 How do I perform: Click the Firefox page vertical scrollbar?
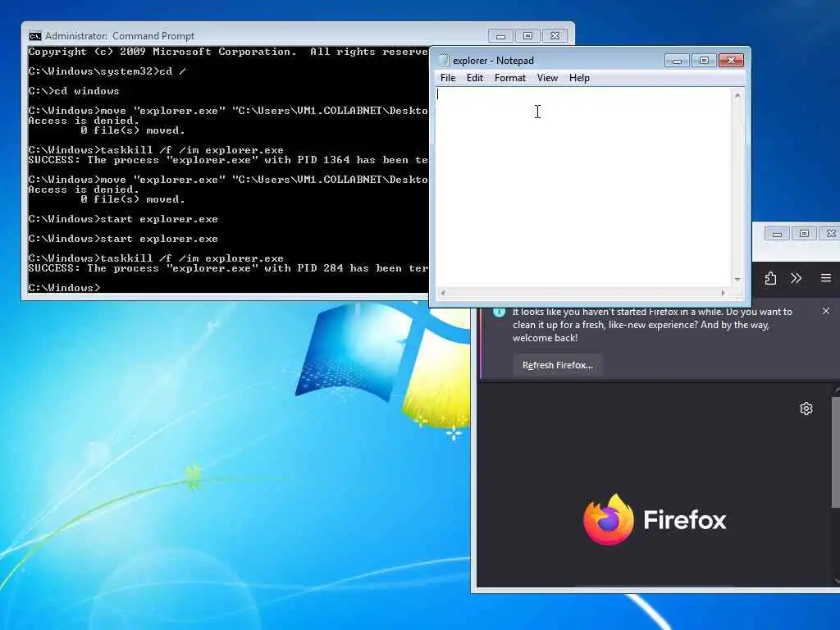[836, 453]
